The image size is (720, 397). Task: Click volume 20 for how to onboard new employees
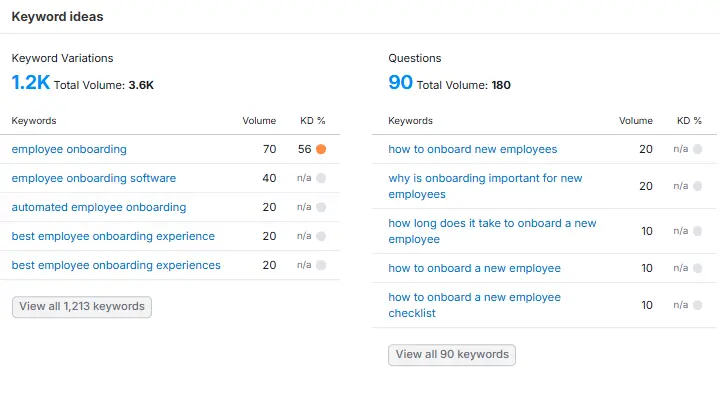(x=646, y=149)
